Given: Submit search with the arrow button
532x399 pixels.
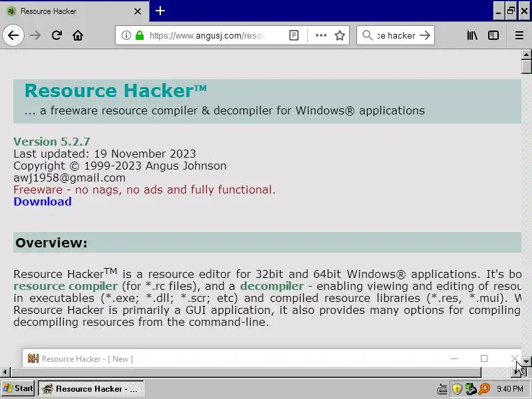Looking at the screenshot, I should pyautogui.click(x=425, y=35).
